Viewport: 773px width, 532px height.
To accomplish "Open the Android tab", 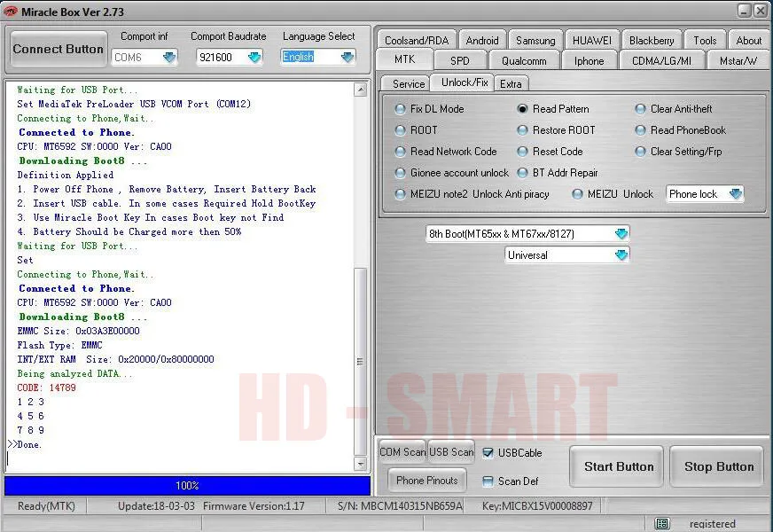I will [481, 41].
